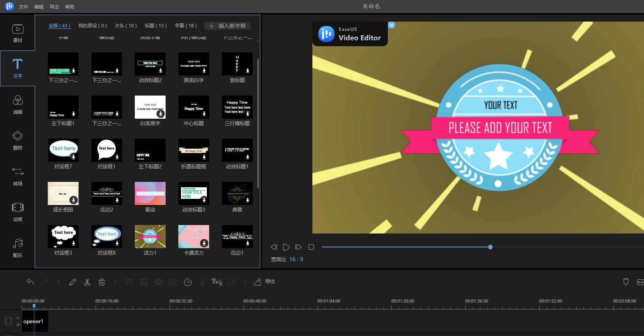This screenshot has height=336, width=644.
Task: Open the 配乐 music panel
Action: pos(18,248)
